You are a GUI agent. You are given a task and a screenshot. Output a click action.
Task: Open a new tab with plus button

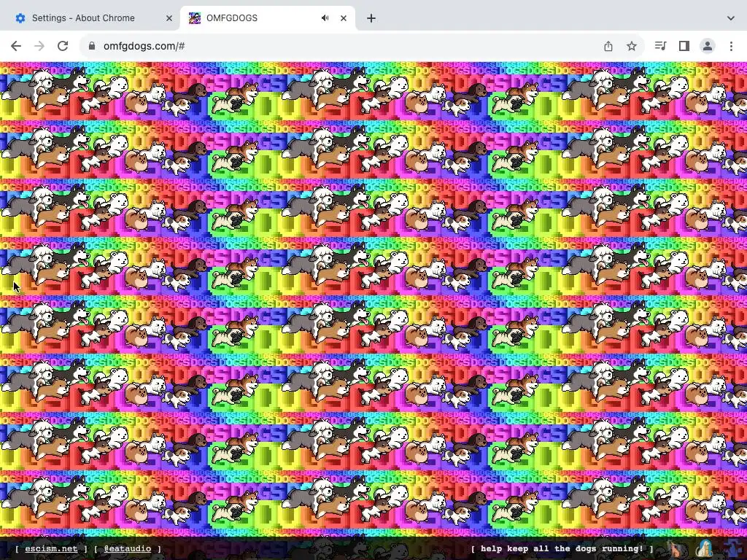(371, 18)
